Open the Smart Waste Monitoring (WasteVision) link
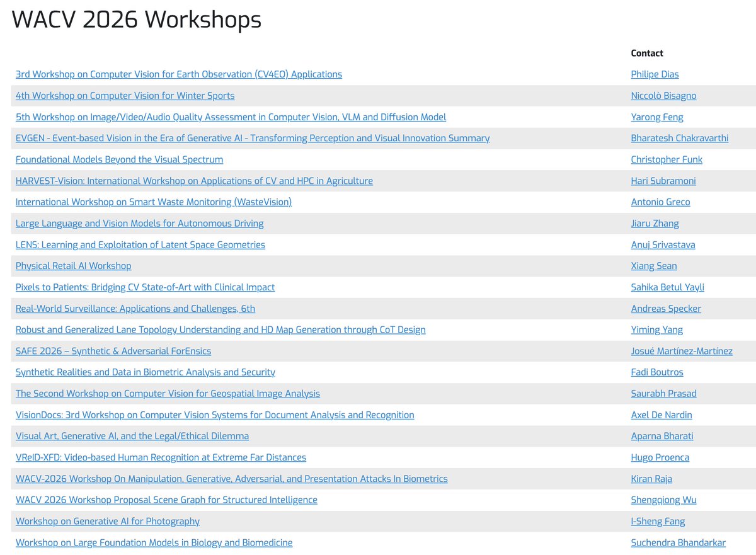The width and height of the screenshot is (756, 555). pos(154,202)
